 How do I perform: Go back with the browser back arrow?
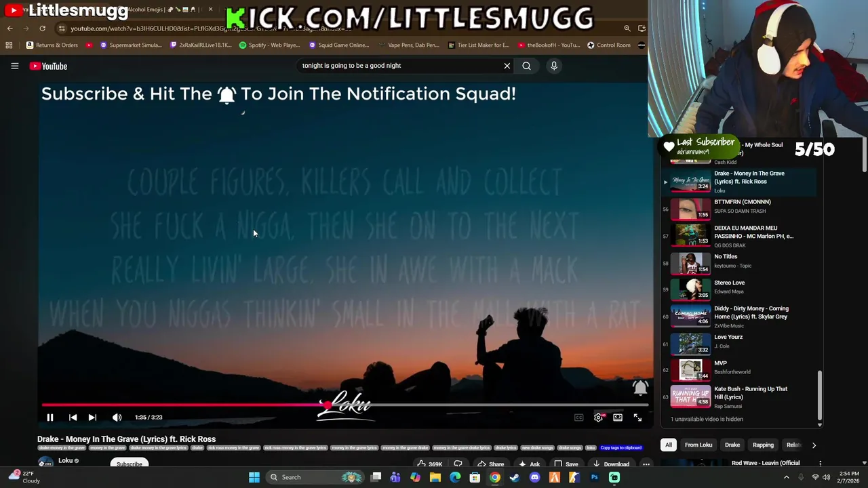coord(9,28)
